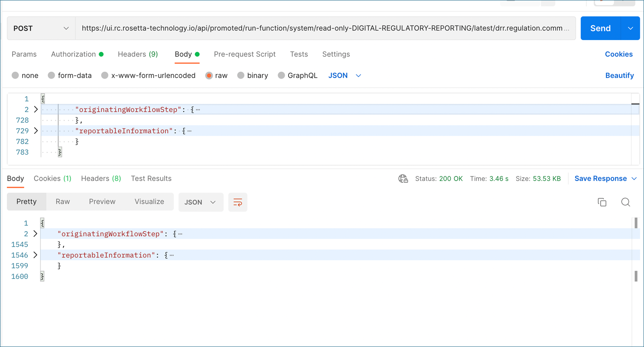644x347 pixels.
Task: Select the GraphQL body type
Action: coord(281,75)
